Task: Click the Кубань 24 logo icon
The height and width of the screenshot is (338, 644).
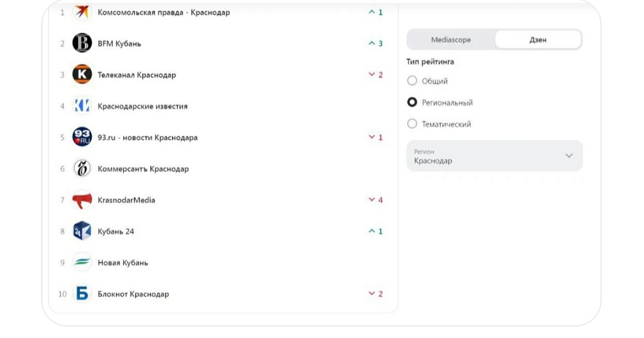Action: (x=82, y=231)
